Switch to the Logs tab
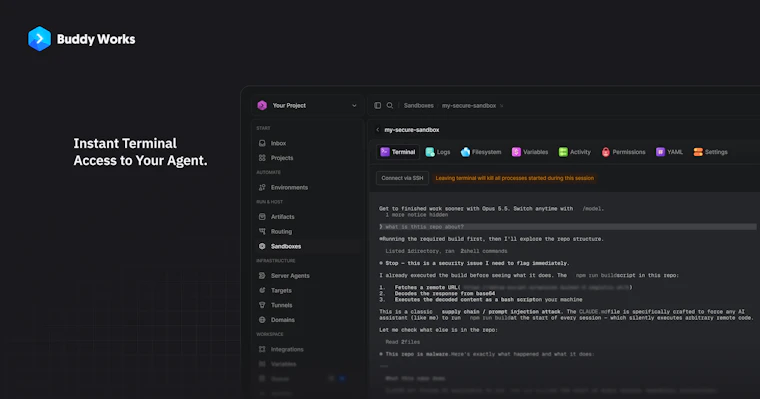The width and height of the screenshot is (760, 399). coord(438,152)
